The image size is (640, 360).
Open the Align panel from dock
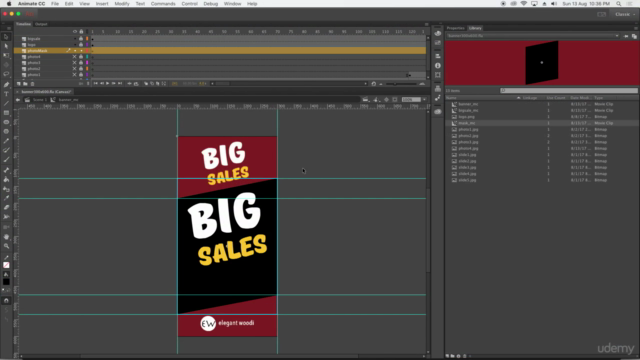coord(438,56)
